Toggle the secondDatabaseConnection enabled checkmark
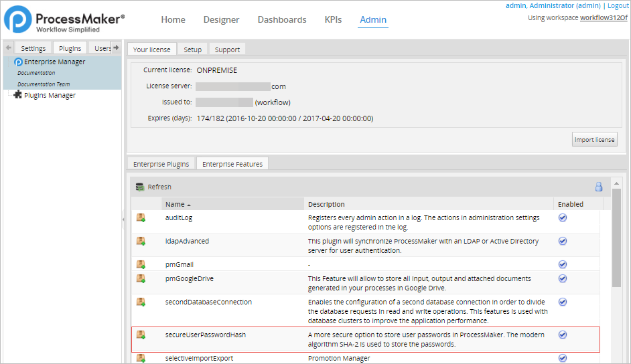This screenshot has width=631, height=364. tap(563, 302)
